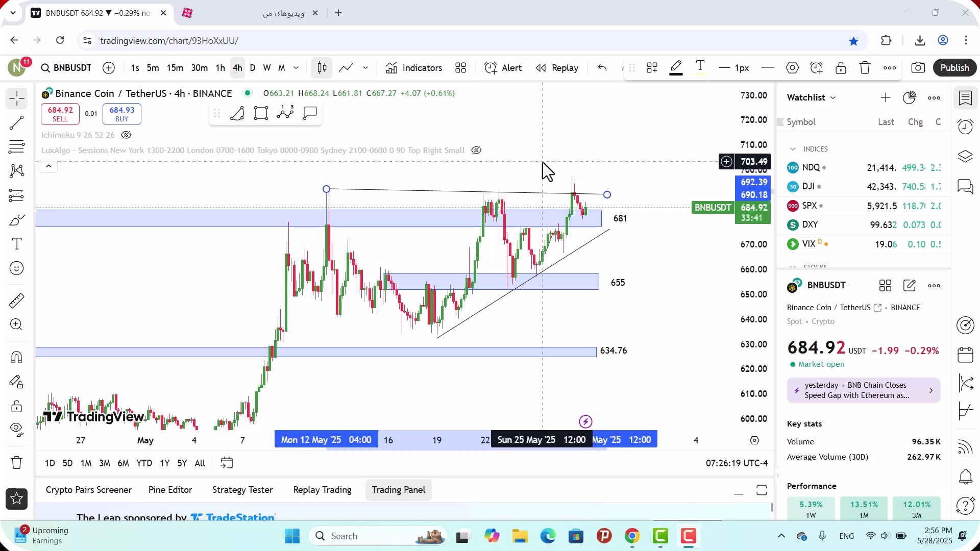Select NDQ in the watchlist
The height and width of the screenshot is (551, 980).
(x=864, y=167)
